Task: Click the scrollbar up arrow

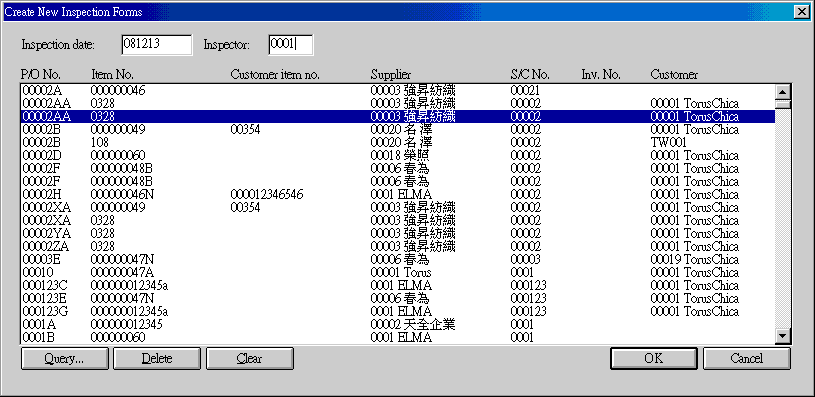Action: [782, 92]
